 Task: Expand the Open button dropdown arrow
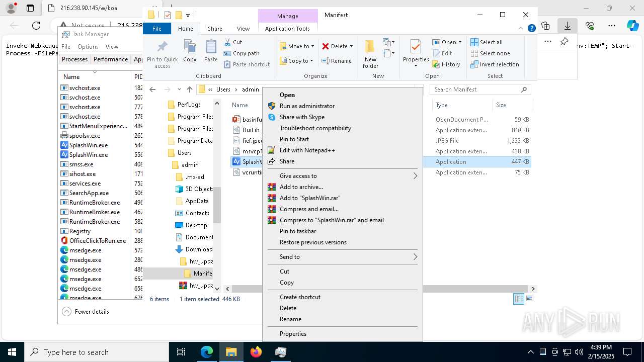point(460,42)
